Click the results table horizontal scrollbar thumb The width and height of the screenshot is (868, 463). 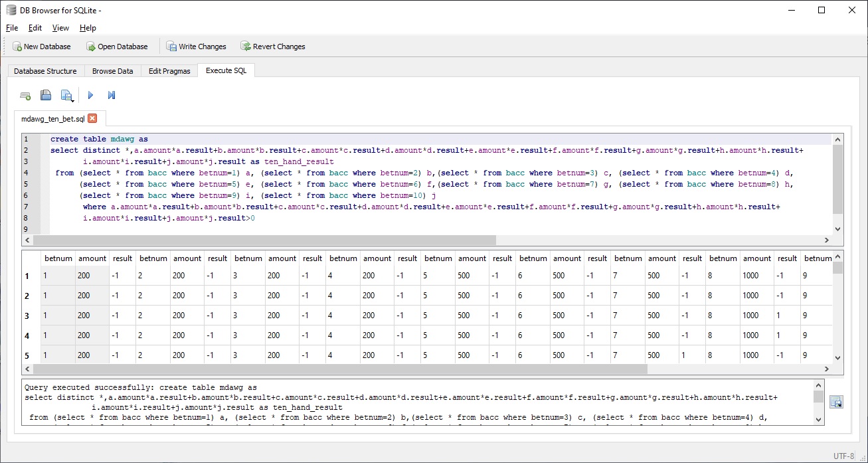339,369
